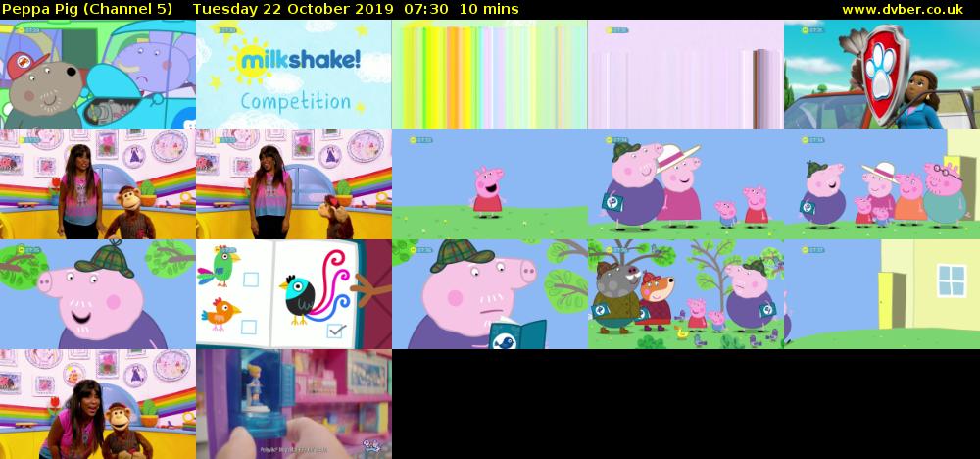The height and width of the screenshot is (459, 980).
Task: Click the Polly Pocket toy advert thumbnail
Action: pos(294,404)
